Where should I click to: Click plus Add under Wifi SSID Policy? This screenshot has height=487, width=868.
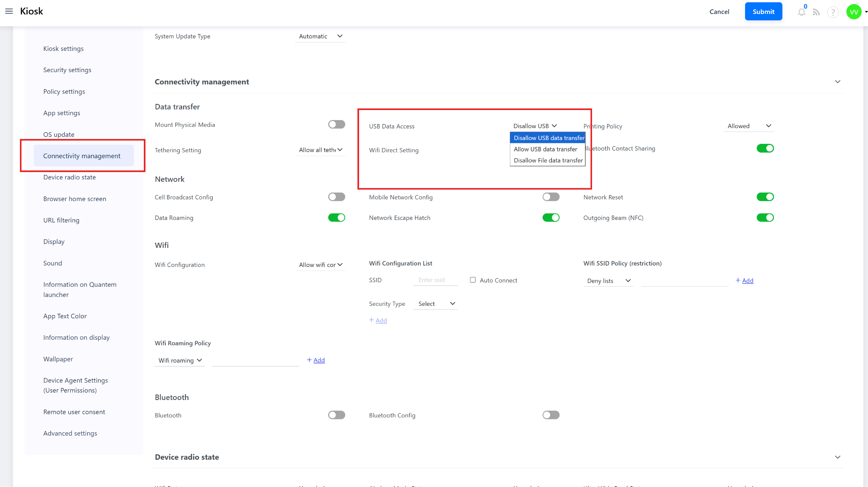[x=744, y=280]
